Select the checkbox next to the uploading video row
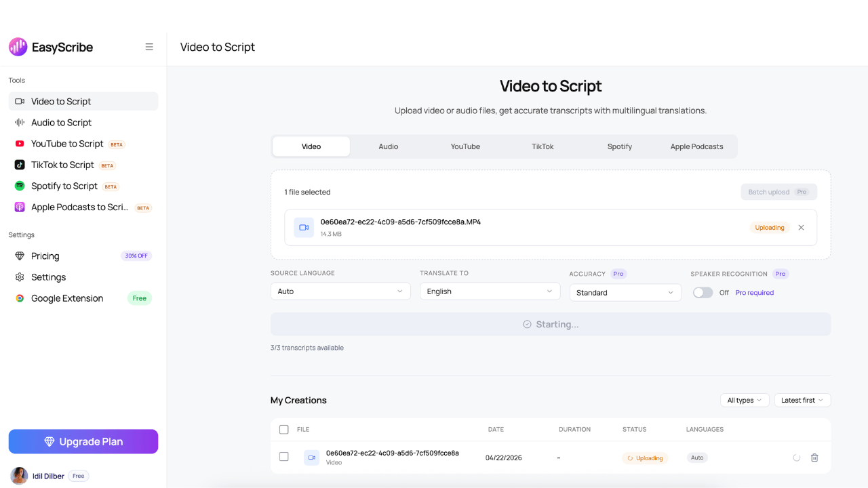868x488 pixels. (x=283, y=457)
